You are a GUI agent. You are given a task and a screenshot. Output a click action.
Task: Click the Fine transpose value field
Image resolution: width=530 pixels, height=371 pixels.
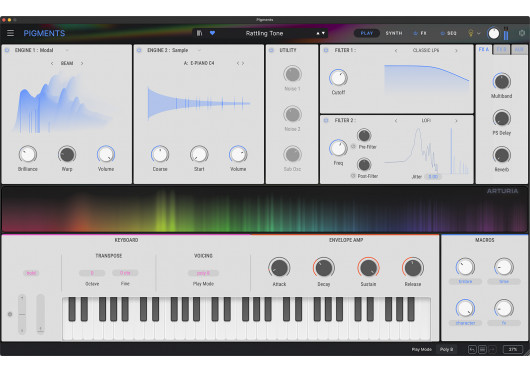[125, 273]
